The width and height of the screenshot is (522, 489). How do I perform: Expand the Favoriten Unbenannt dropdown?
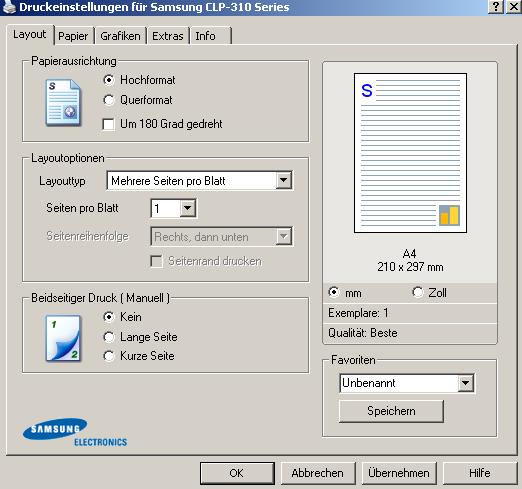pos(465,383)
